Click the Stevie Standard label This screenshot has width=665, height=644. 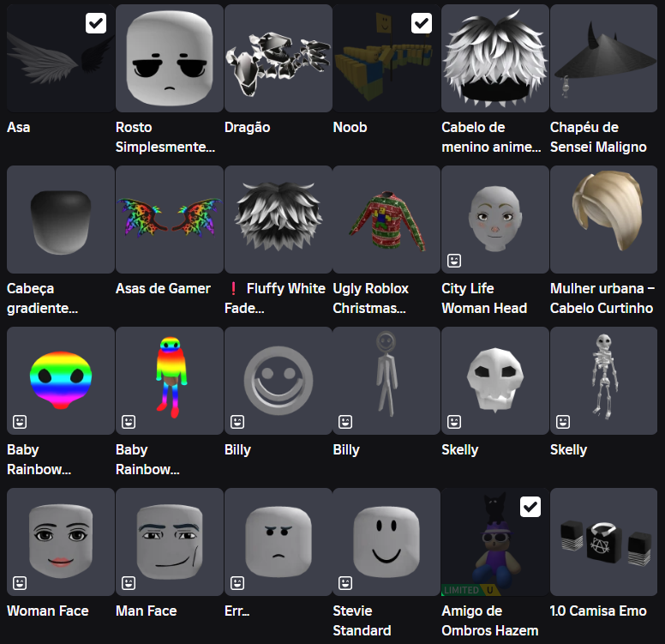point(362,621)
